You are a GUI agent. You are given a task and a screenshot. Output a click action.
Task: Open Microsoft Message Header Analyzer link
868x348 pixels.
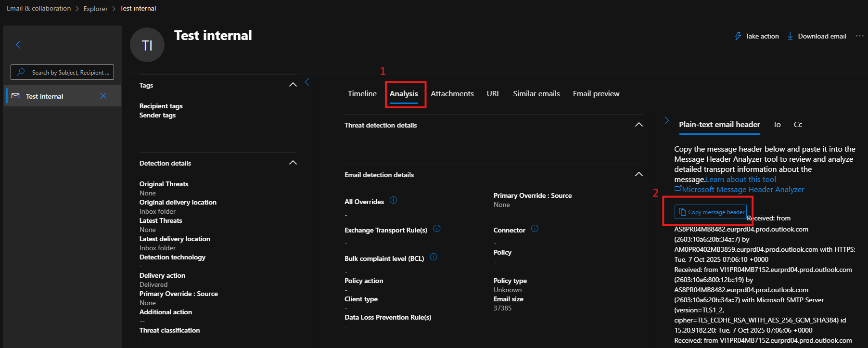(x=742, y=190)
